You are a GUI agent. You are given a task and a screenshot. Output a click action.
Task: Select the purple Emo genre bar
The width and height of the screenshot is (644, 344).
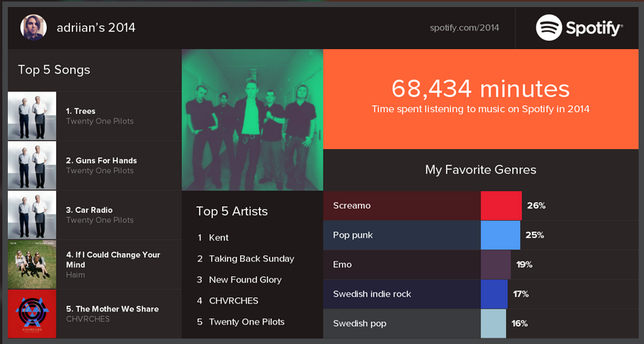pyautogui.click(x=495, y=264)
